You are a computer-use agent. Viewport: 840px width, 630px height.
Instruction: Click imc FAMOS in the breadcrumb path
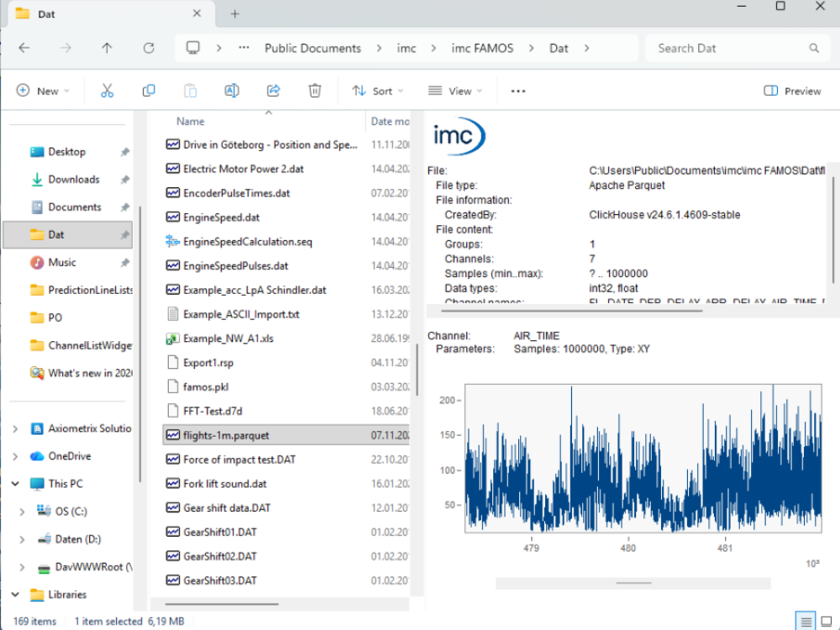click(x=482, y=48)
